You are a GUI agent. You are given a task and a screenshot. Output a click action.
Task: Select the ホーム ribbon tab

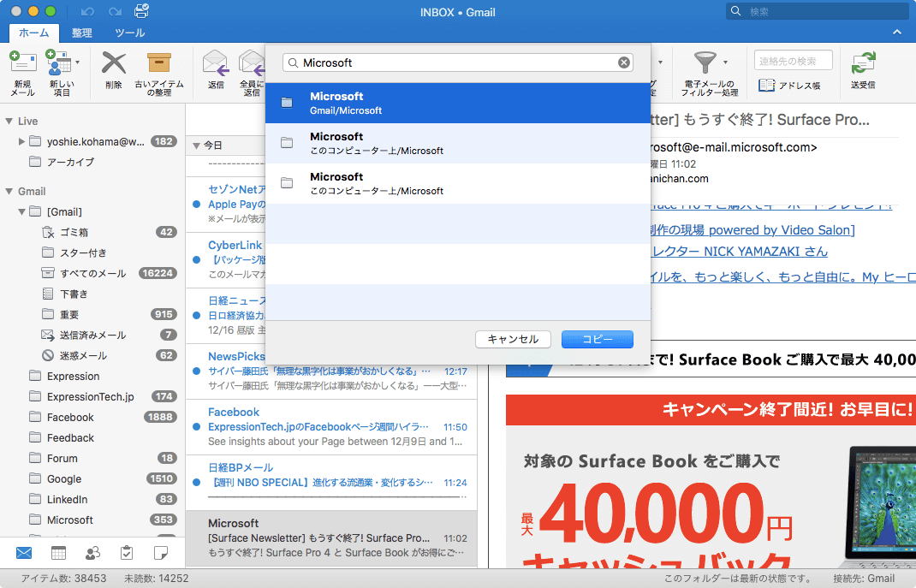(34, 33)
